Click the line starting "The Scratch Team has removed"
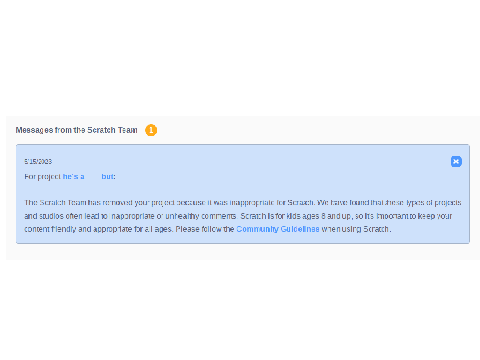 coord(243,203)
